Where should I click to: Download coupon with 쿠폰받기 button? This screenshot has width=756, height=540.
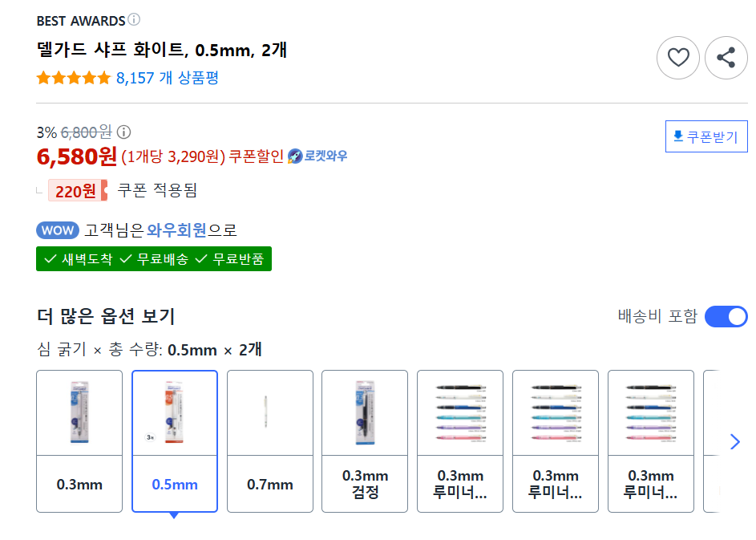pos(706,136)
